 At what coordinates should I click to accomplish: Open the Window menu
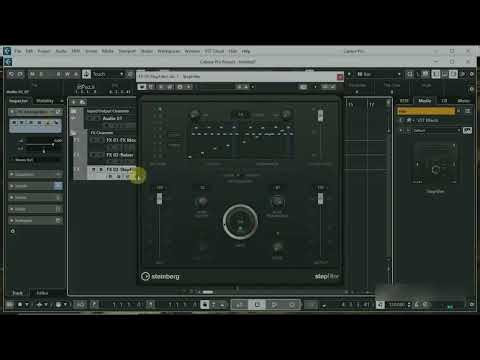[x=192, y=51]
